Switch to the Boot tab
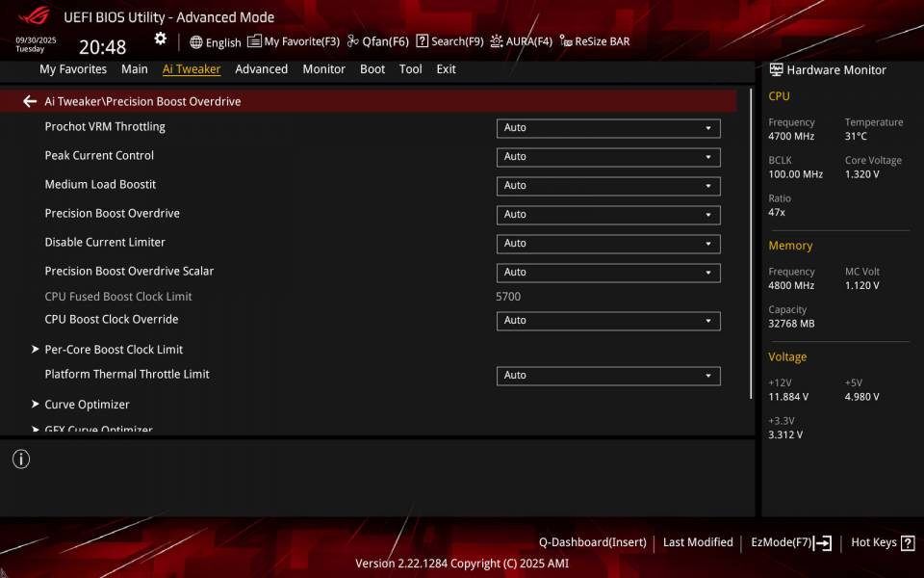Image resolution: width=924 pixels, height=578 pixels. click(372, 68)
